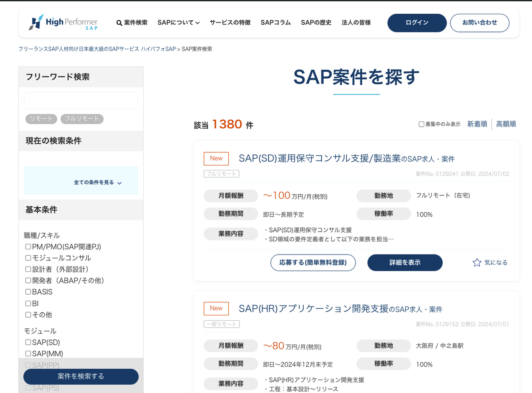The width and height of the screenshot is (532, 393).
Task: Expand the SAPについて menu
Action: [179, 23]
